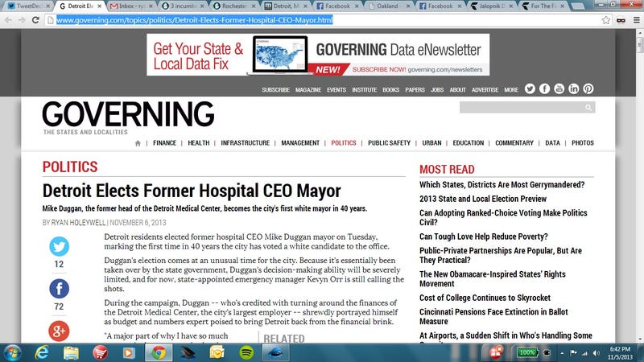Open the media player taskbar icon
The image size is (644, 362).
[x=130, y=353]
